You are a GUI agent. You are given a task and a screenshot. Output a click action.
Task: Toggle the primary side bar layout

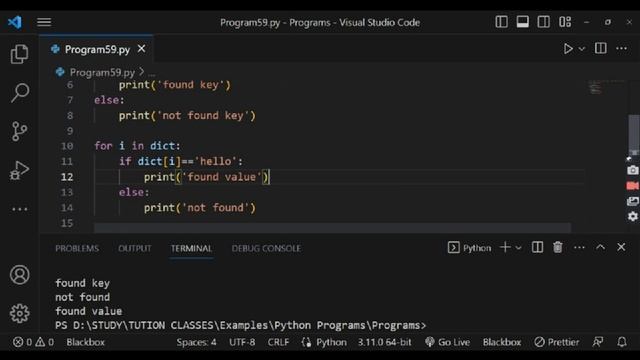tap(501, 22)
